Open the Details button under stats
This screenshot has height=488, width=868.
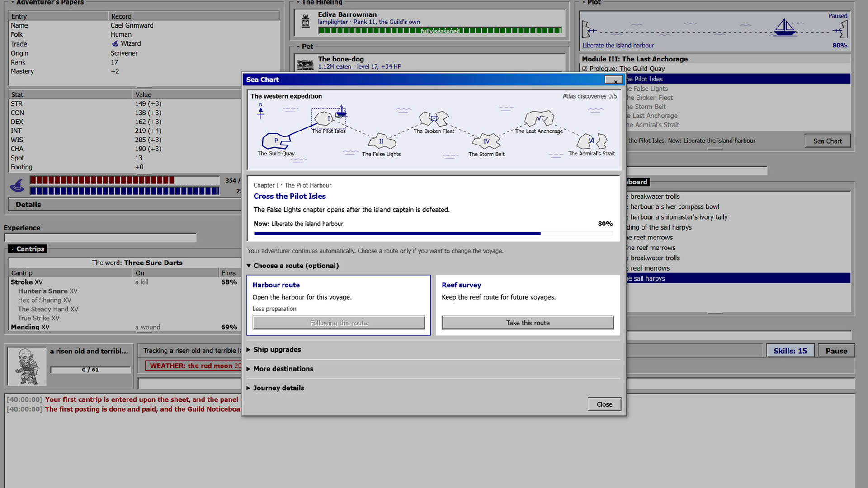click(x=125, y=205)
